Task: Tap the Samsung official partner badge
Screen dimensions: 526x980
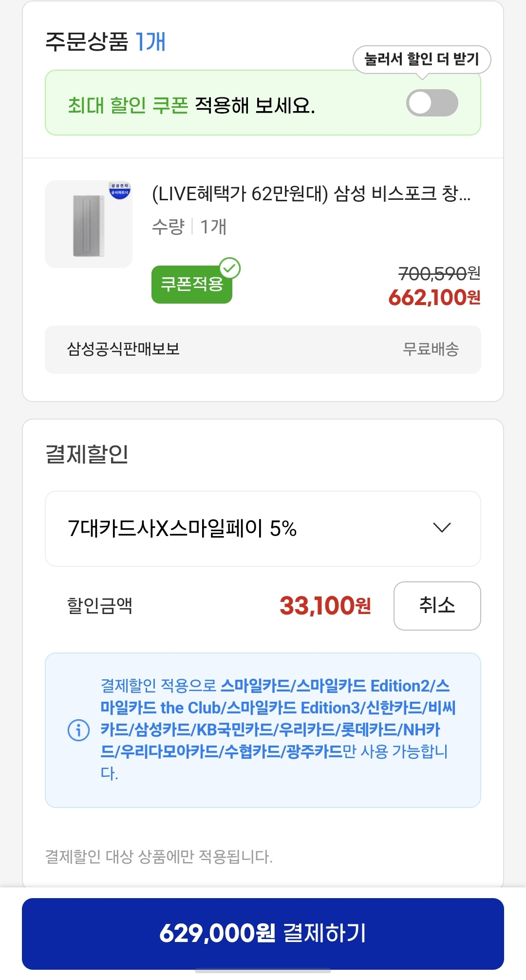Action: click(120, 190)
